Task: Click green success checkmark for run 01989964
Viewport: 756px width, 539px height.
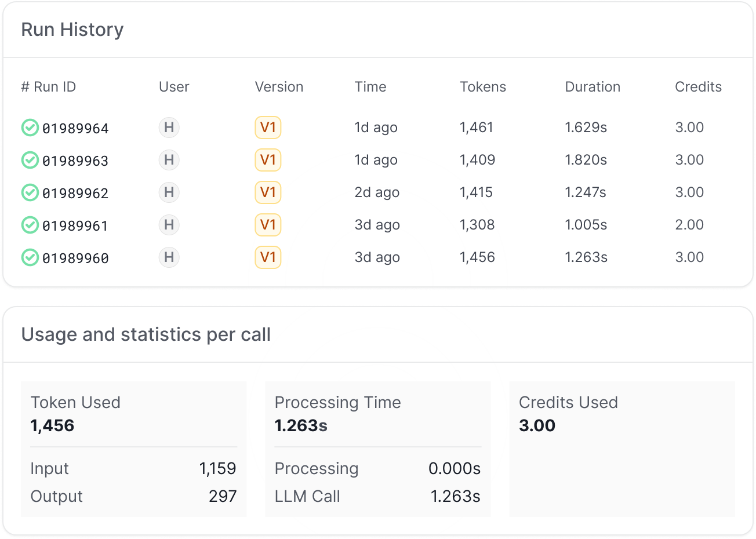Action: click(30, 128)
